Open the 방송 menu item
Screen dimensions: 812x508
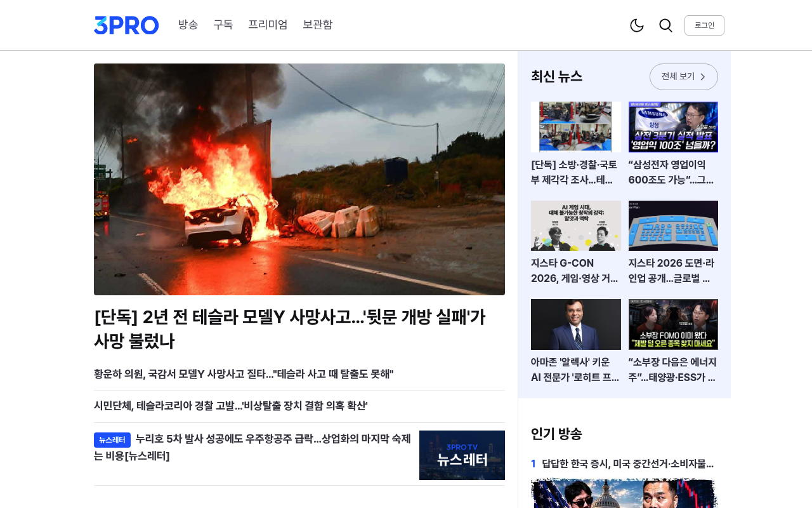(188, 25)
